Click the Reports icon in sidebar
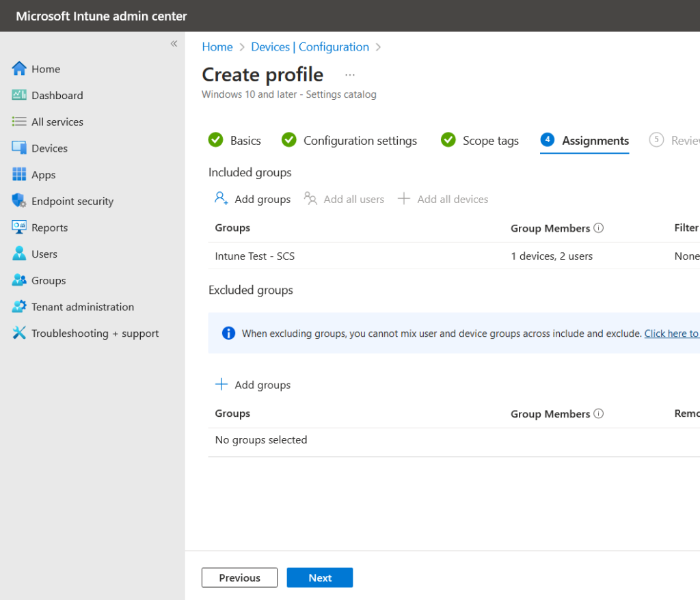Screen dimensions: 700x600 click(19, 228)
